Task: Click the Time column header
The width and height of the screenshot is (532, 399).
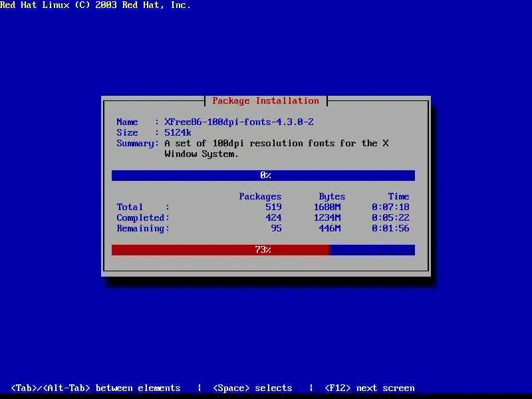Action: (398, 196)
